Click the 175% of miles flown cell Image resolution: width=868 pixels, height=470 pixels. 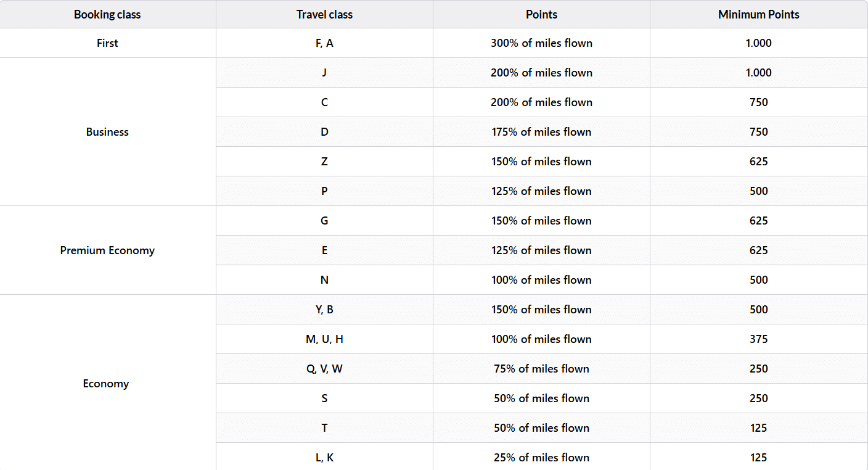pos(541,132)
